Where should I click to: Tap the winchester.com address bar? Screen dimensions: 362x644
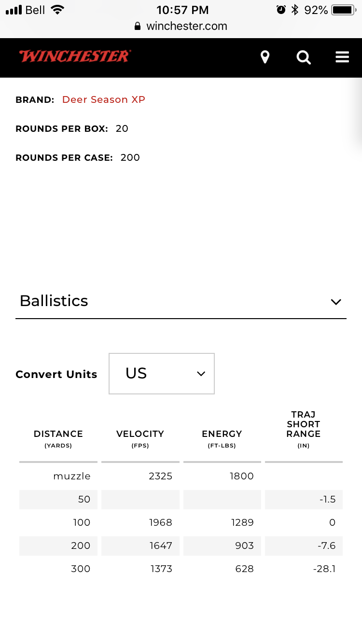(181, 26)
